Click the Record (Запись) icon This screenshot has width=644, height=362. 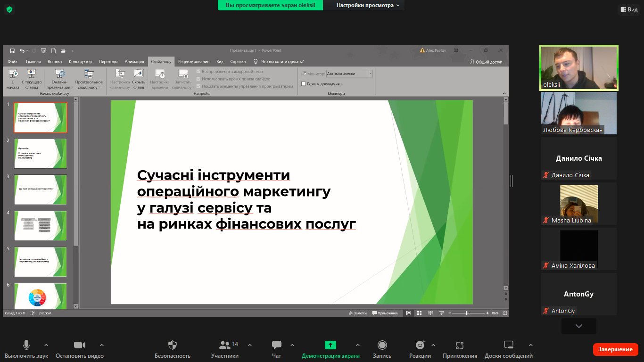382,346
